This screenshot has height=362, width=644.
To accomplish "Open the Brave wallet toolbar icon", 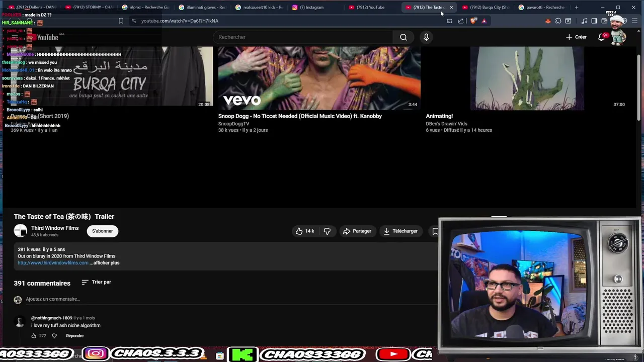I will pos(604,21).
